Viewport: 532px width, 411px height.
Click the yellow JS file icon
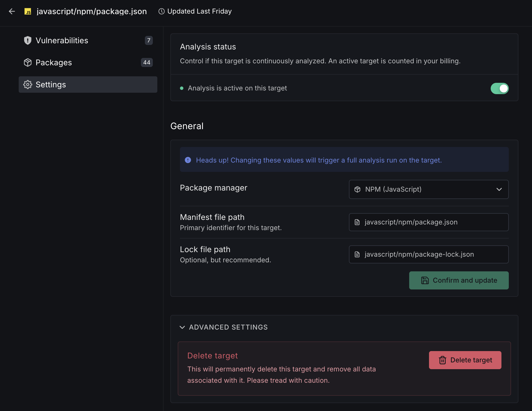[28, 12]
